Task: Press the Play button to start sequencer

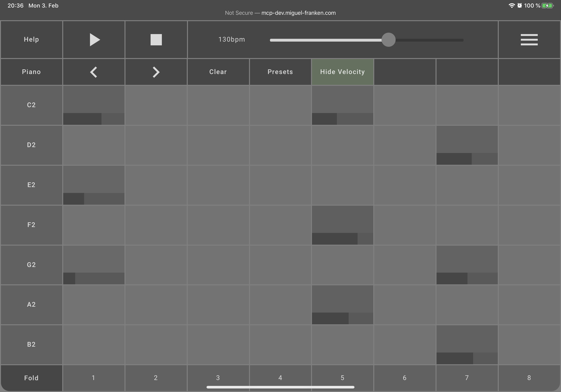Action: point(93,39)
